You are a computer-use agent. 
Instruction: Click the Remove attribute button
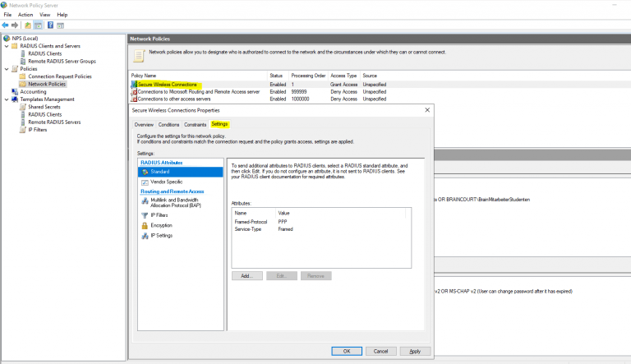(x=315, y=276)
